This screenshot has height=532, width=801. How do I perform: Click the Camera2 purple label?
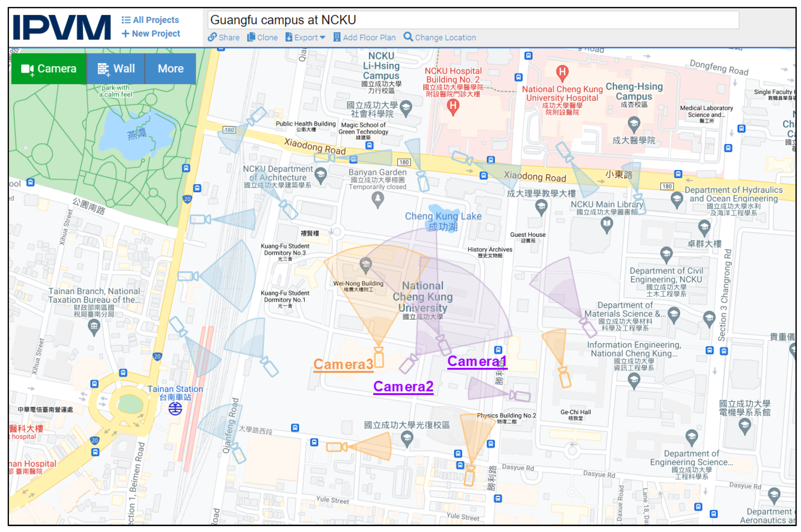coord(403,387)
